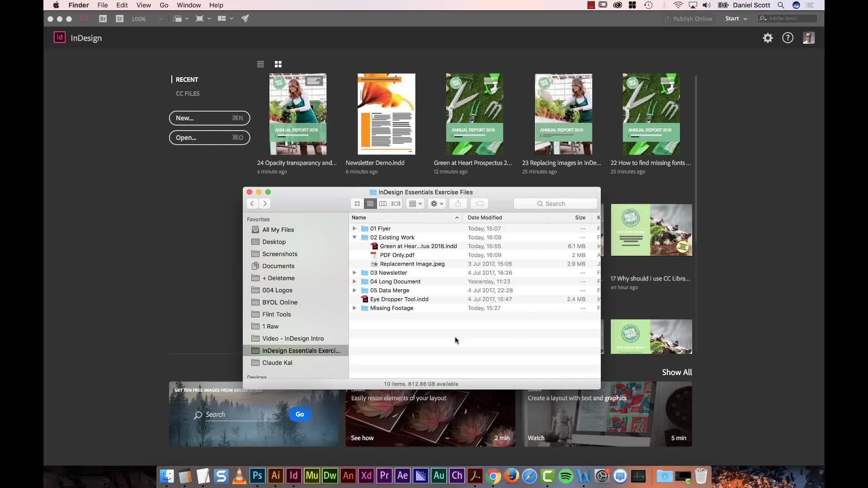Launch Adobe Muse from the dock
The image size is (868, 488).
[x=312, y=476]
